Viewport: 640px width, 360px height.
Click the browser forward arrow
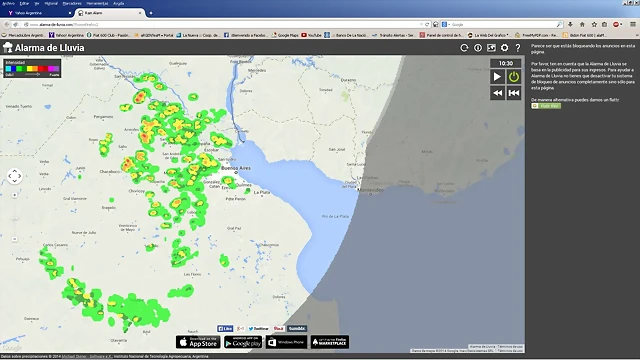(x=16, y=24)
